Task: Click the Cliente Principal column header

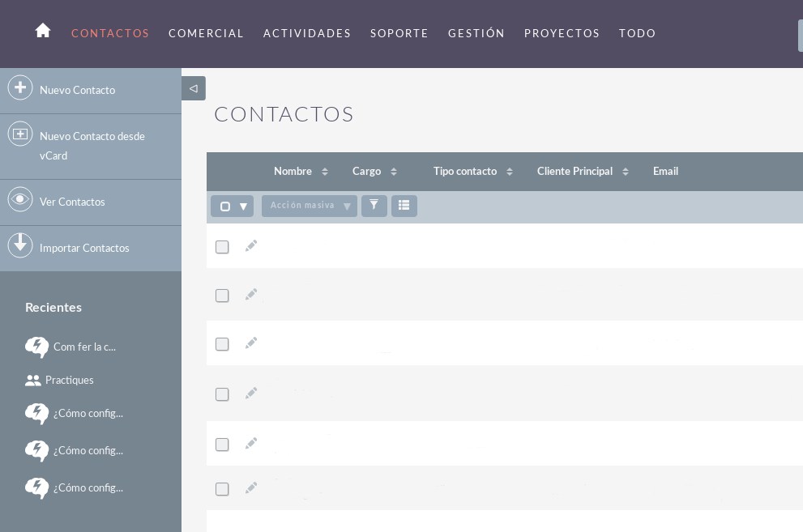Action: click(574, 172)
